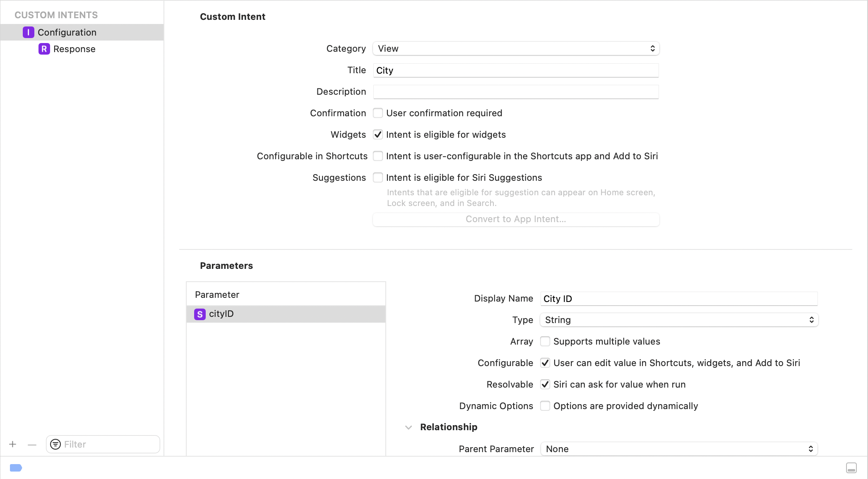Image resolution: width=868 pixels, height=479 pixels.
Task: Click the filter icon in the Filter field
Action: 55,444
